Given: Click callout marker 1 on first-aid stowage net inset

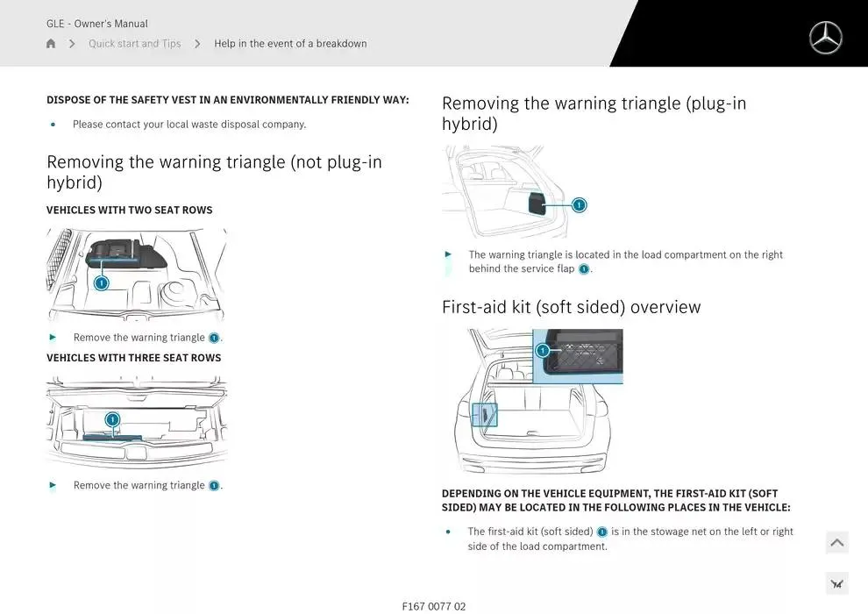Looking at the screenshot, I should (x=543, y=351).
